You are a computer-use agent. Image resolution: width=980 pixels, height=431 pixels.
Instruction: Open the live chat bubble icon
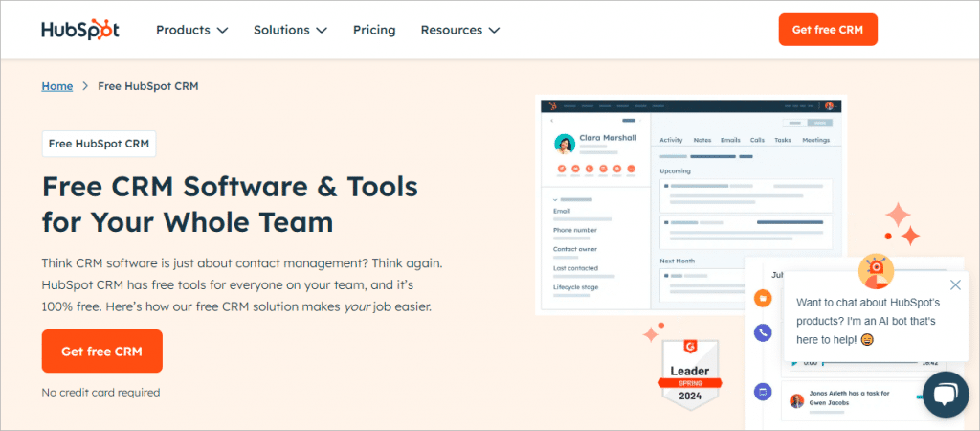tap(945, 395)
